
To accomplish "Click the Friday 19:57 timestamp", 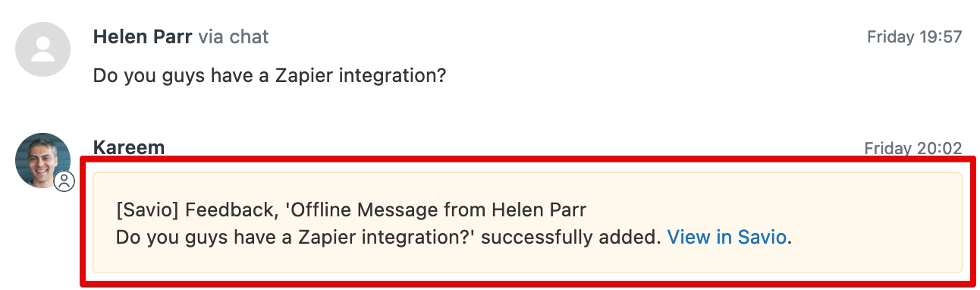I will (914, 36).
